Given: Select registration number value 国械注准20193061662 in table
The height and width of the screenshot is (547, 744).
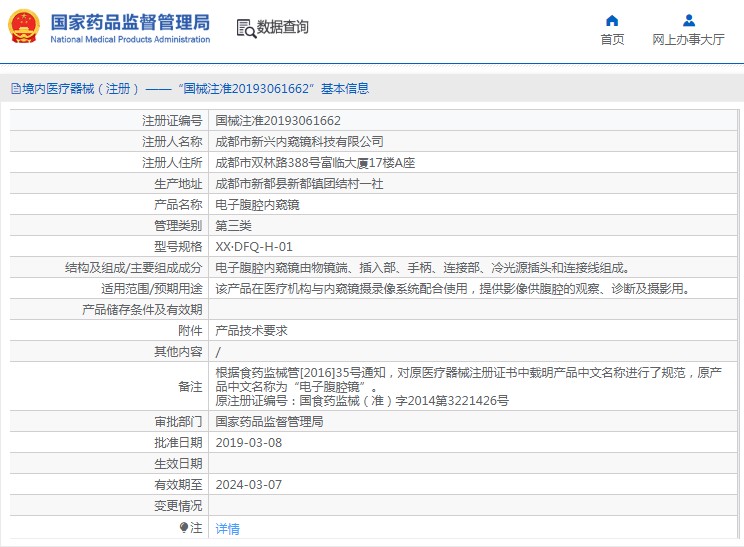Looking at the screenshot, I should (278, 121).
